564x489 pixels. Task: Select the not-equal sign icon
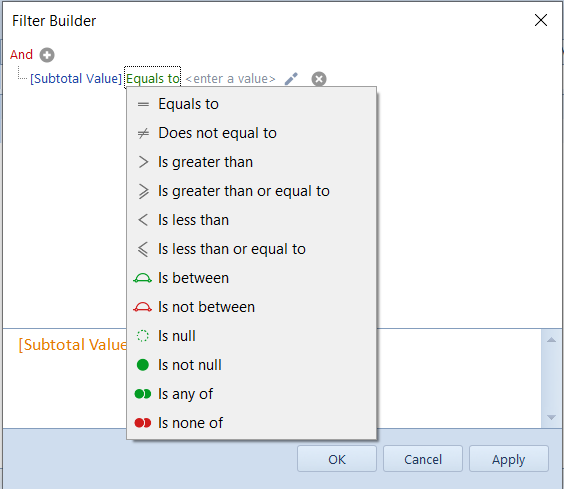pos(143,133)
